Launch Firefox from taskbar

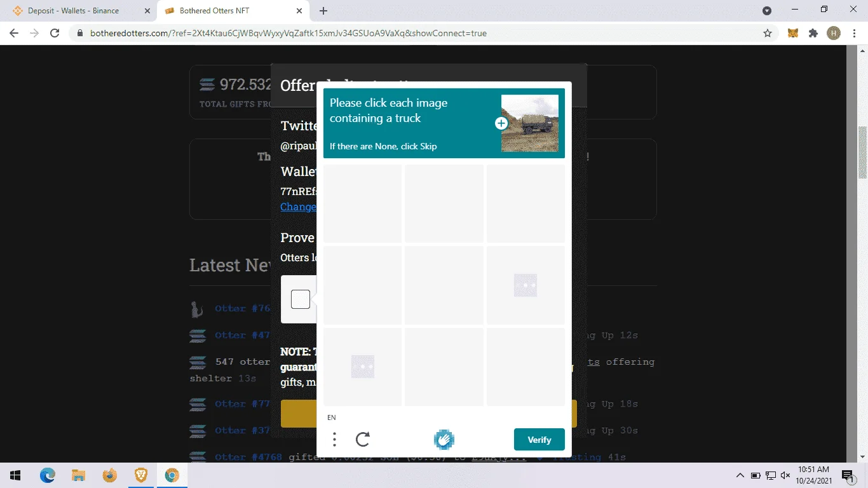click(109, 475)
